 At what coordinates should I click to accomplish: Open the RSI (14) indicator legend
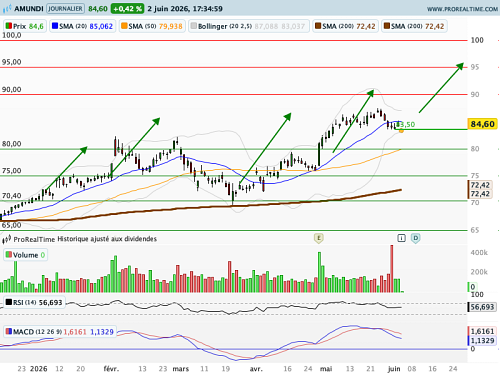pyautogui.click(x=34, y=303)
